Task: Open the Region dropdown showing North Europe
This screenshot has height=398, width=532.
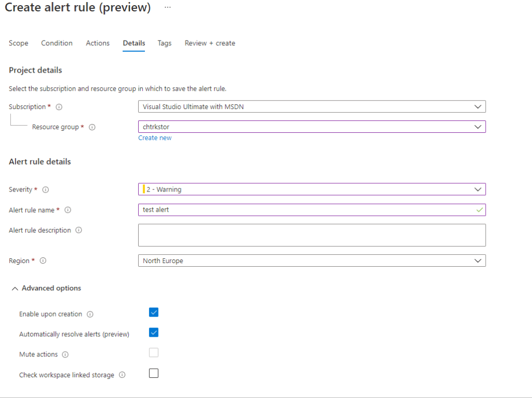Action: (312, 260)
